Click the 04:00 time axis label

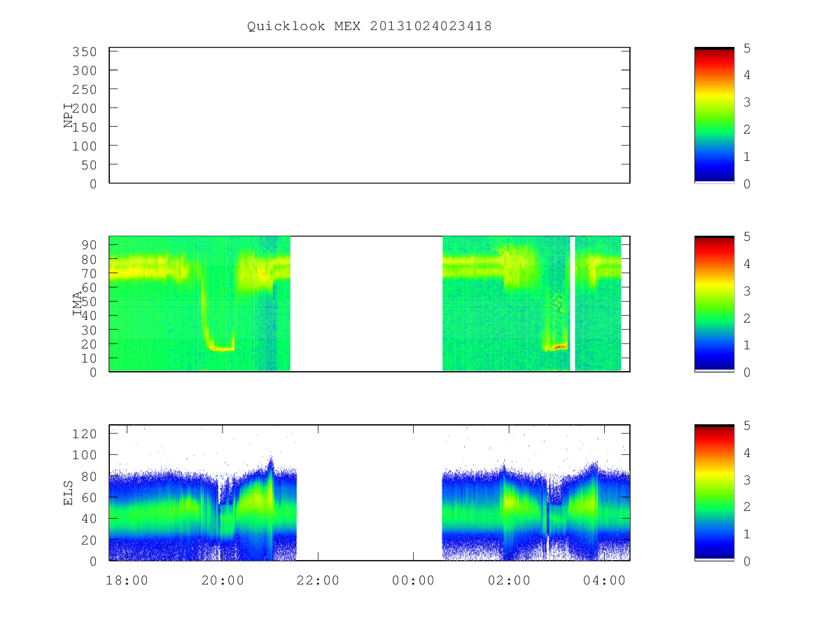coord(604,580)
